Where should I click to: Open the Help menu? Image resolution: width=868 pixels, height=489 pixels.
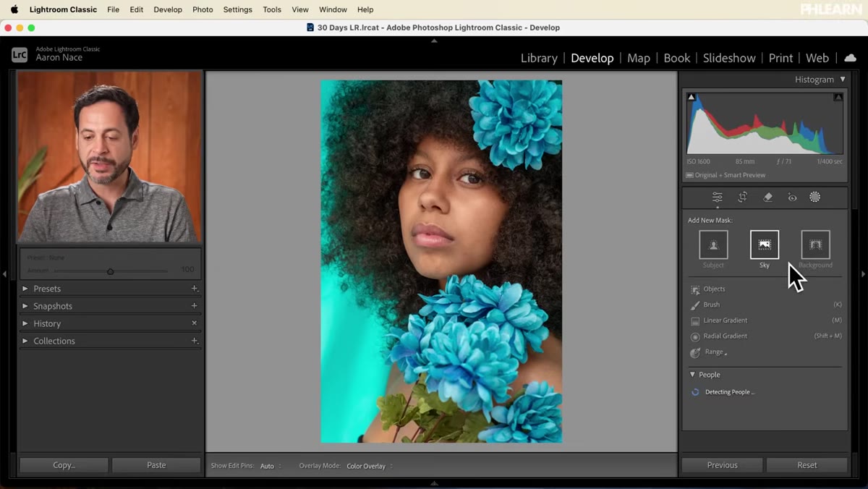click(365, 9)
